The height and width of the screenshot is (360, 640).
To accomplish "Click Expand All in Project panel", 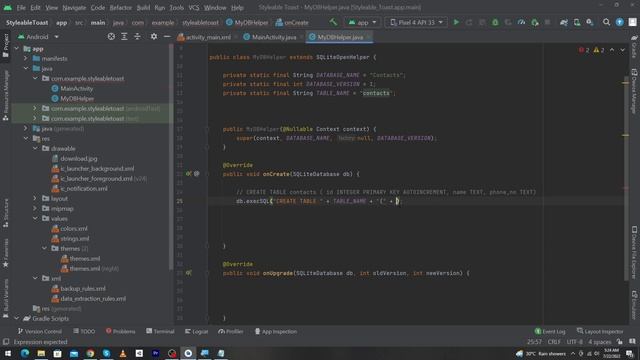I will [x=124, y=37].
